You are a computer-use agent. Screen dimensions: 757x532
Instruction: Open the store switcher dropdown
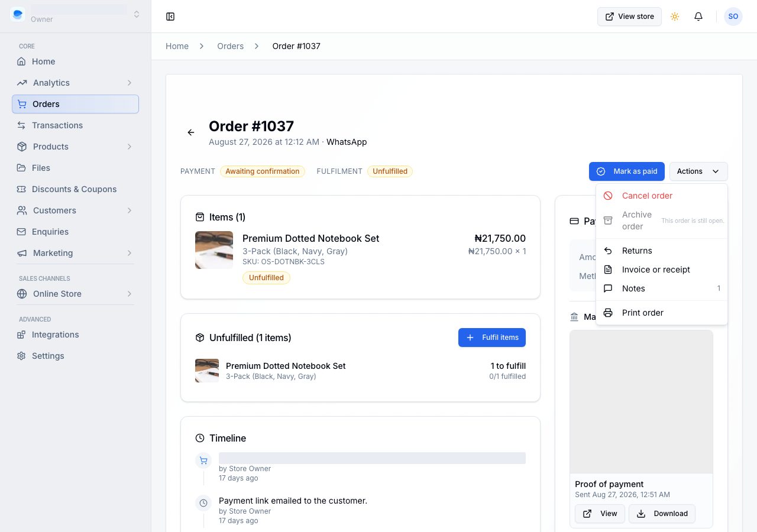coord(137,14)
